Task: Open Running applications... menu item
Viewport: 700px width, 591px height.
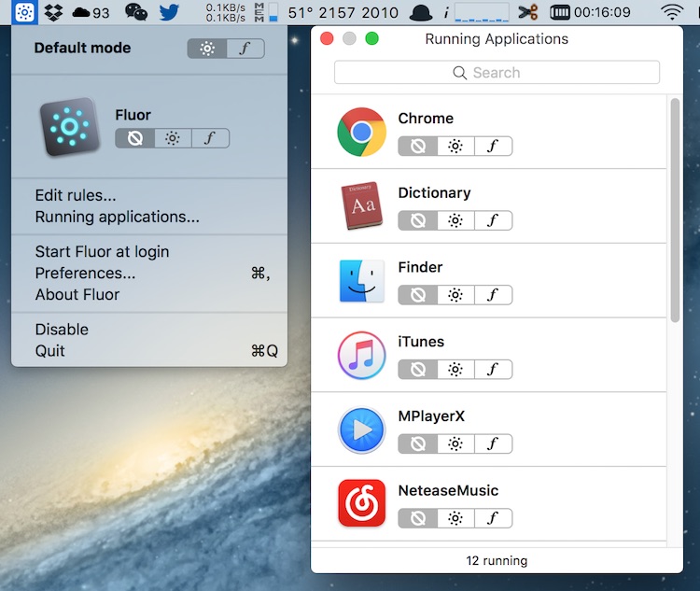Action: tap(149, 217)
